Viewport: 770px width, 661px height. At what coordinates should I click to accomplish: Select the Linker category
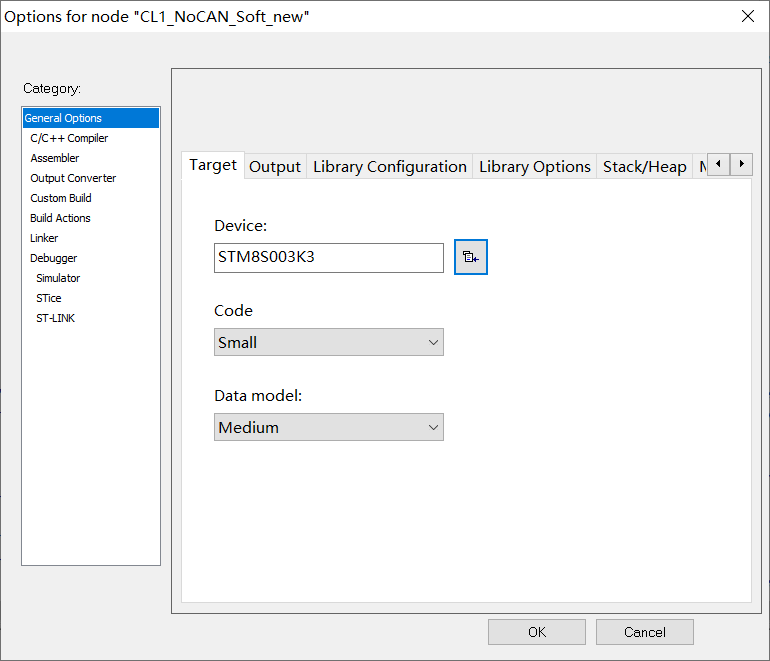point(44,238)
